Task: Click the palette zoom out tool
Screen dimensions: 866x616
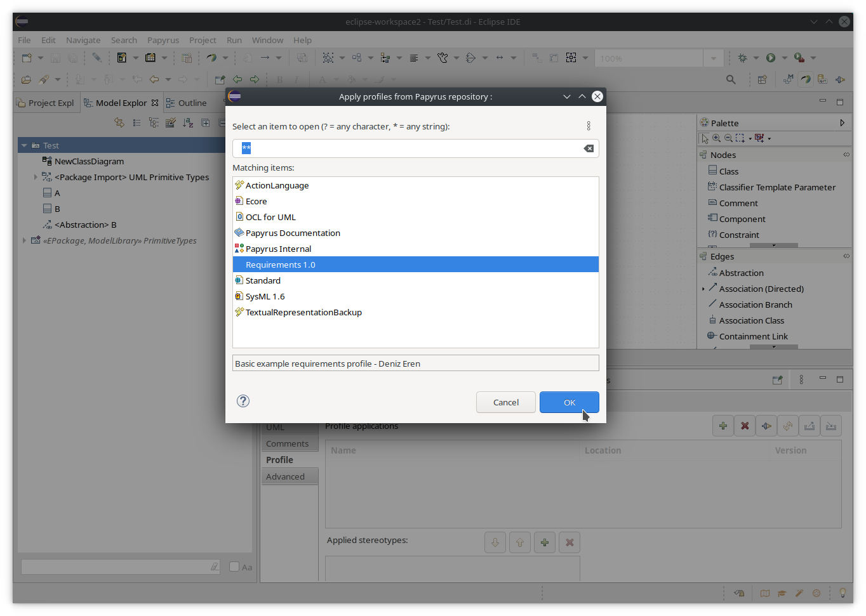Action: pyautogui.click(x=728, y=138)
